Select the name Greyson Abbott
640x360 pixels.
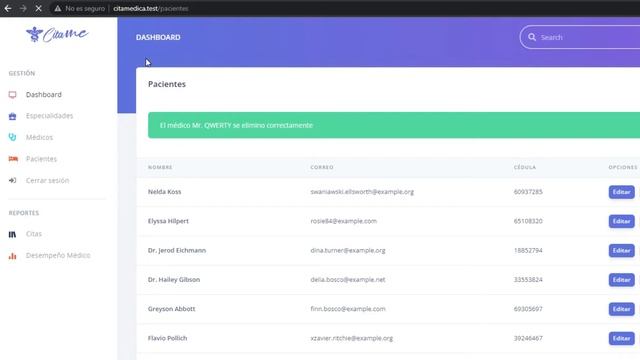[x=171, y=309]
